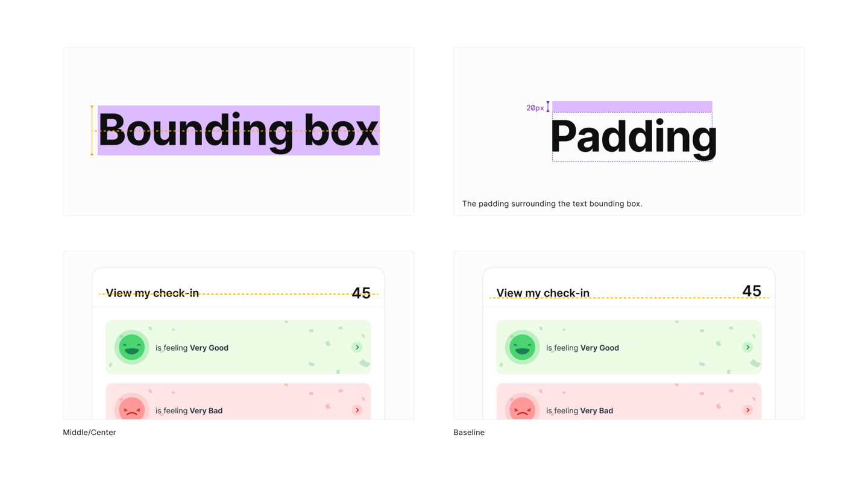
Task: Click 'View my check-in' heading in Baseline card
Action: (543, 293)
